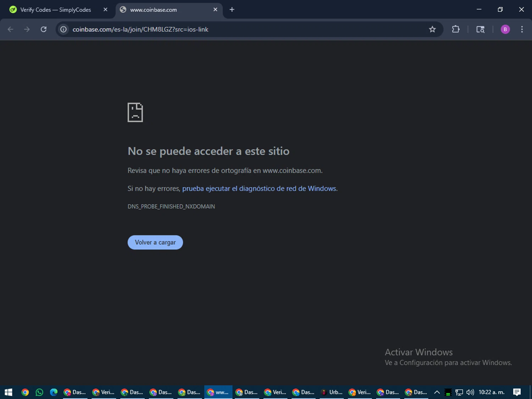This screenshot has width=532, height=399.
Task: Minimize the Chrome window
Action: [x=479, y=10]
